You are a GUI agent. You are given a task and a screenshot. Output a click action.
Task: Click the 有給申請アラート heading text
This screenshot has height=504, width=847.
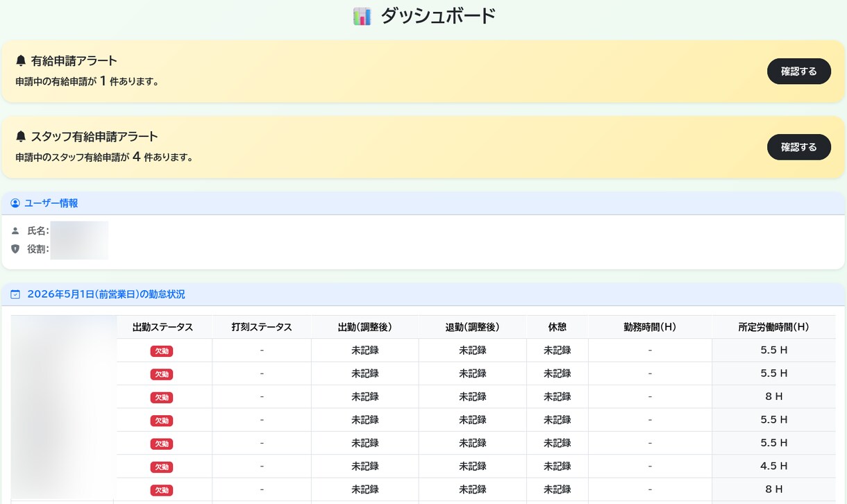tap(74, 60)
